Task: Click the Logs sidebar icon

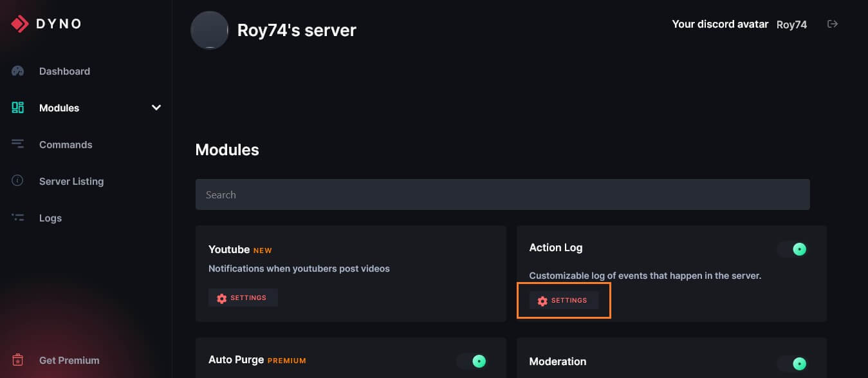Action: coord(18,218)
